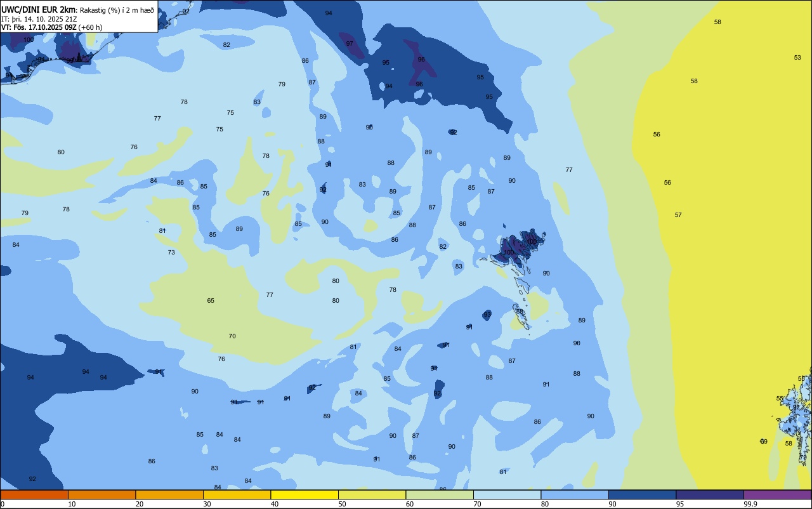Click the legend tick label "40"
The width and height of the screenshot is (812, 509).
(274, 504)
